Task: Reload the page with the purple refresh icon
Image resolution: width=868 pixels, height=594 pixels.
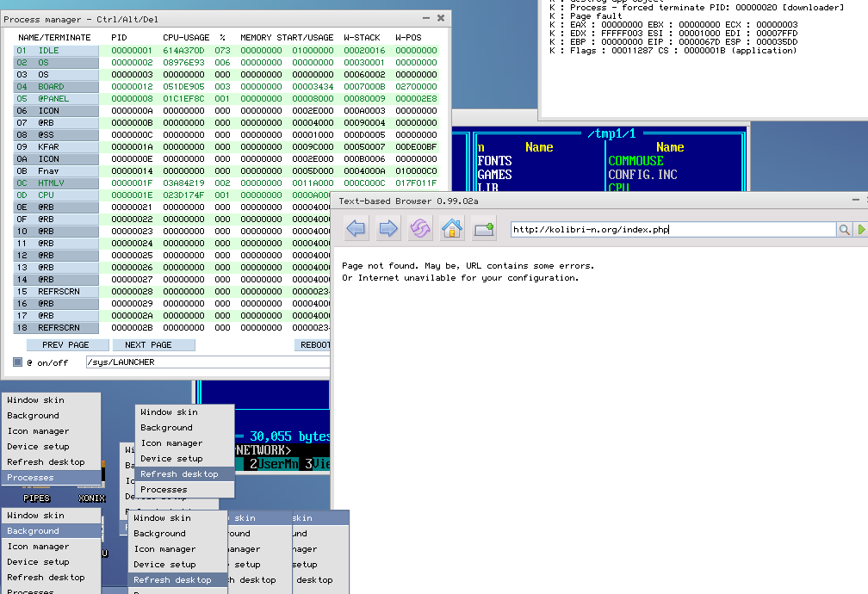Action: 420,229
